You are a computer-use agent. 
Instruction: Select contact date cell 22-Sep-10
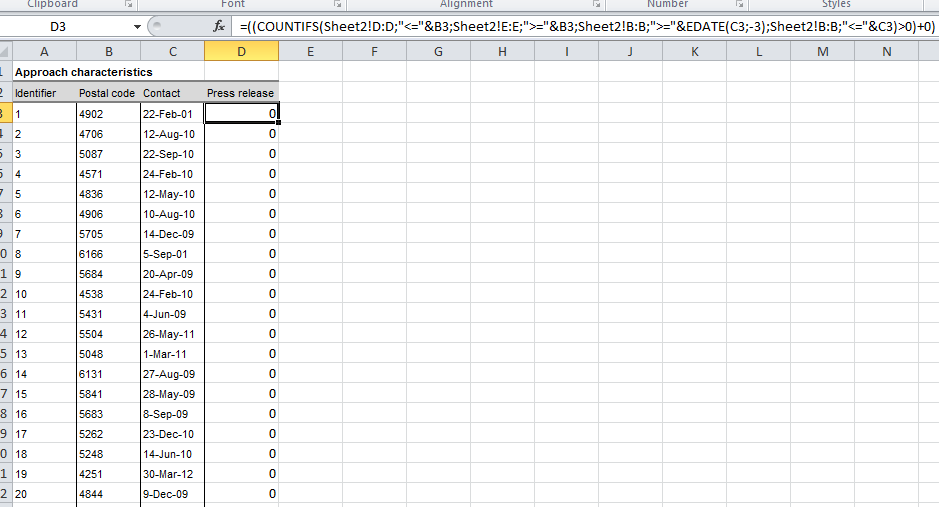[x=172, y=154]
